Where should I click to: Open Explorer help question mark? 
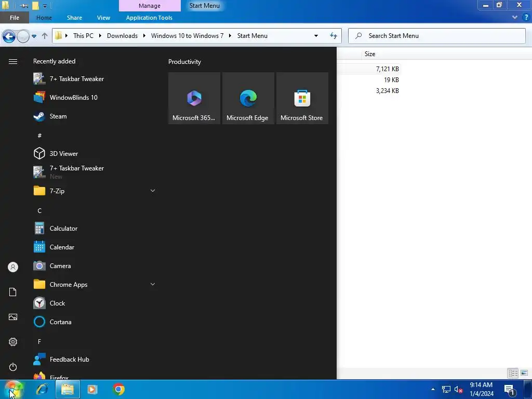point(526,17)
